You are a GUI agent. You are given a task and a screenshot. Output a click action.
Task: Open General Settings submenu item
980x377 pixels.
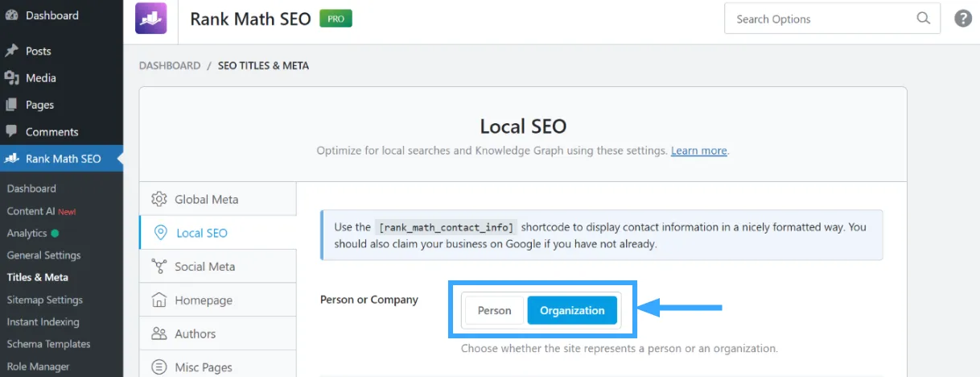pos(43,255)
